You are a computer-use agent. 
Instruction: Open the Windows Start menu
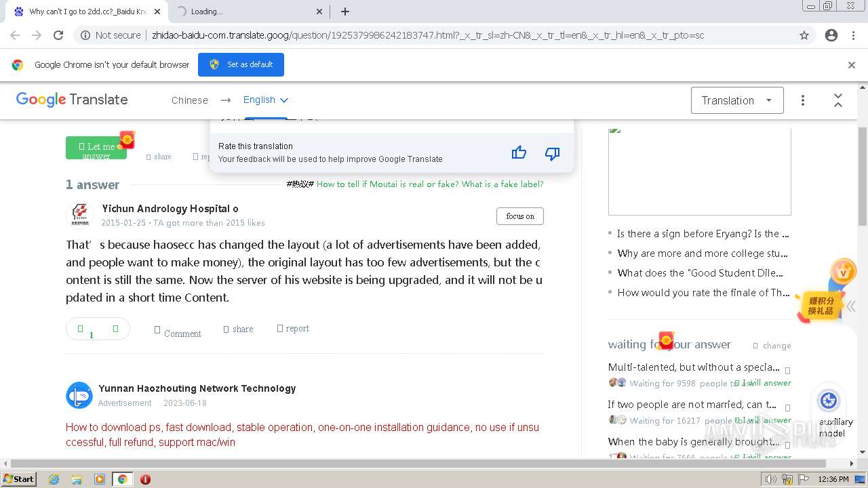18,479
